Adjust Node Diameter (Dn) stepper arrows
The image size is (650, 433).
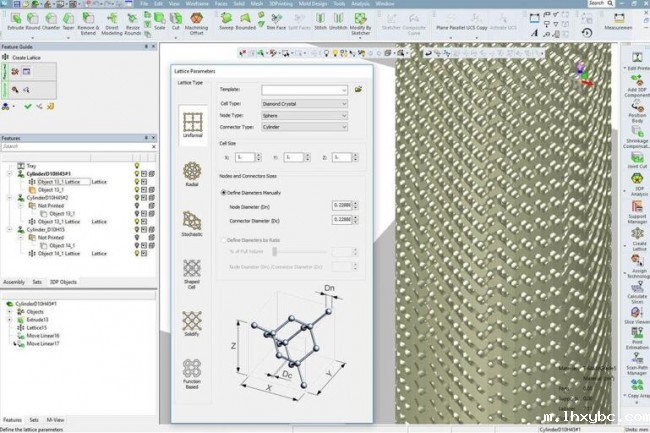355,206
